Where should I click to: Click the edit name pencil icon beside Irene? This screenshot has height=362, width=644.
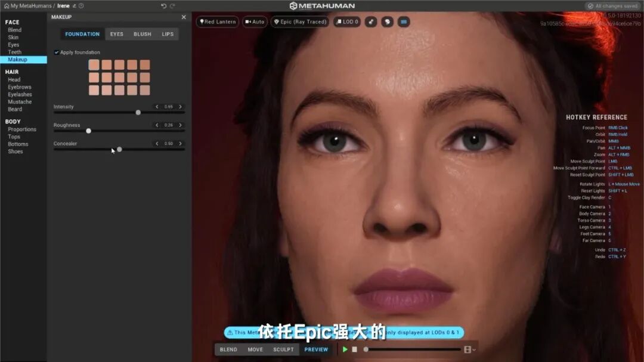[75, 6]
